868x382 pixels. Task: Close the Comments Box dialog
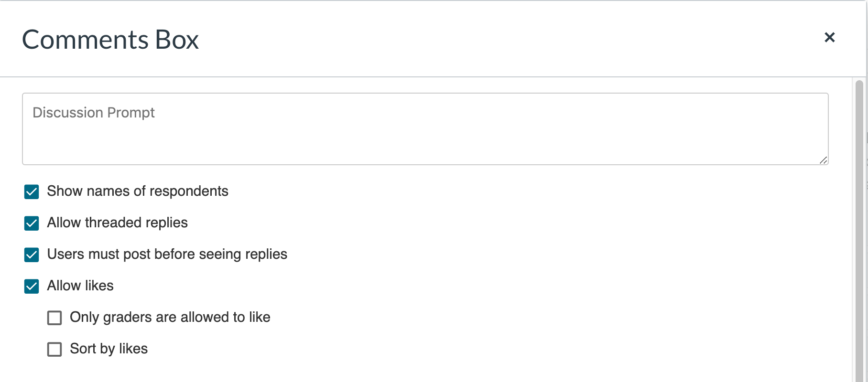(829, 37)
